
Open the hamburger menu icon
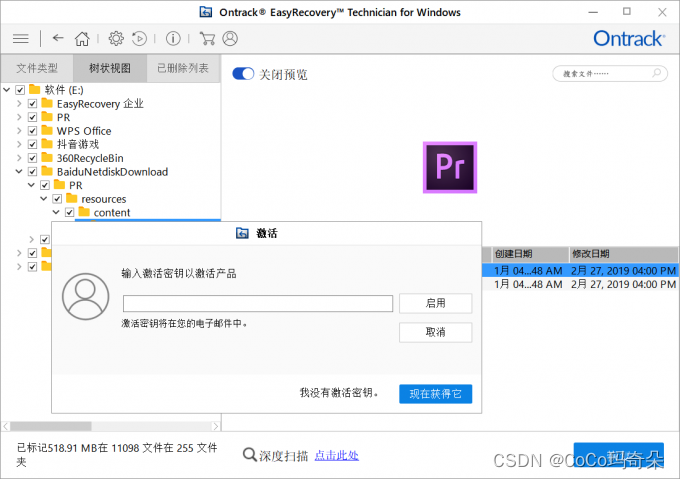[20, 39]
